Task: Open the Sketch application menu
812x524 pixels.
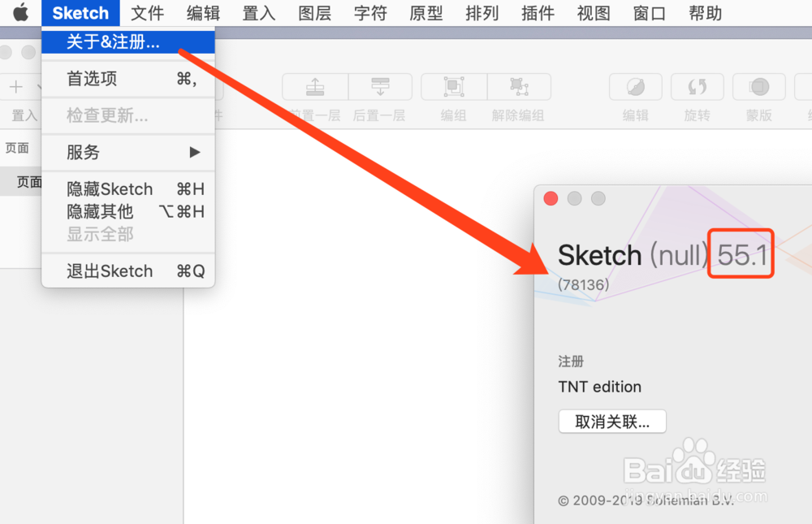Action: tap(80, 13)
